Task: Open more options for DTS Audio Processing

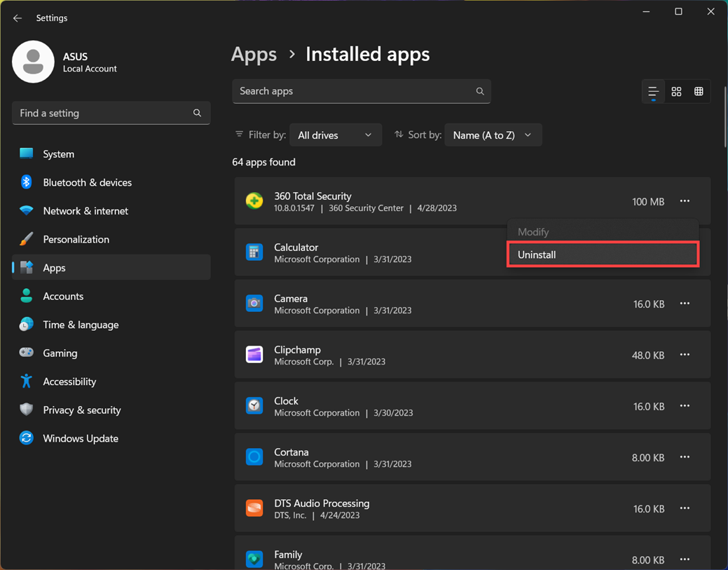Action: 685,508
